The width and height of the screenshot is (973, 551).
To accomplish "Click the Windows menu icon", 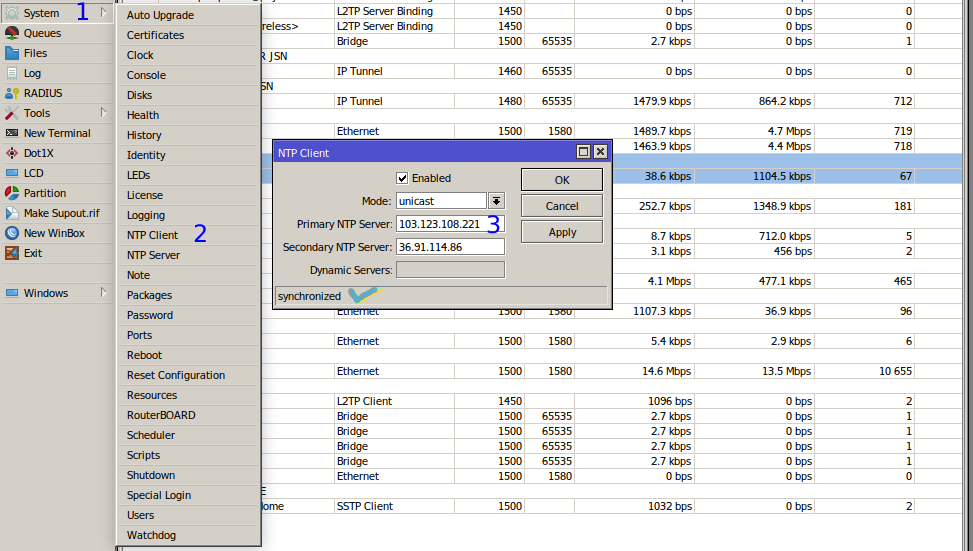I will coord(12,293).
